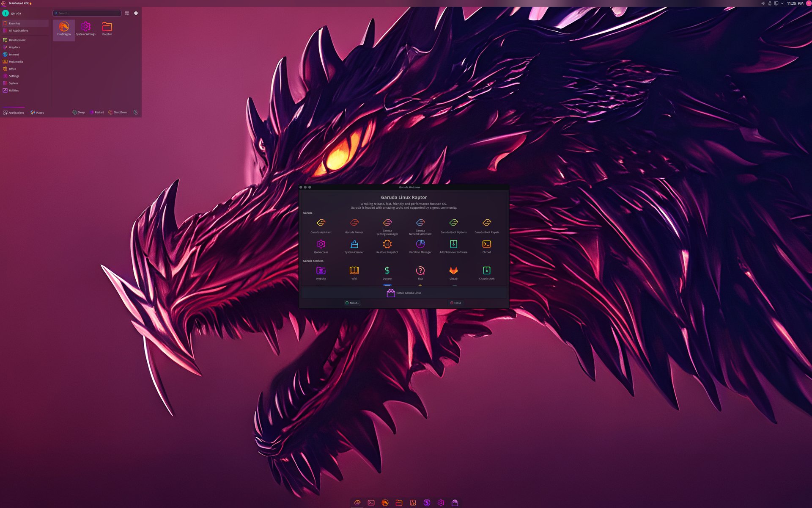Start the Partition Manager

point(420,245)
